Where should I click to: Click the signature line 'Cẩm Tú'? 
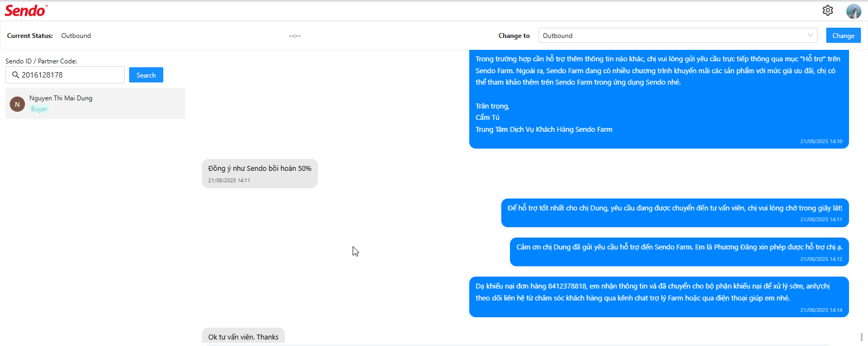point(487,118)
